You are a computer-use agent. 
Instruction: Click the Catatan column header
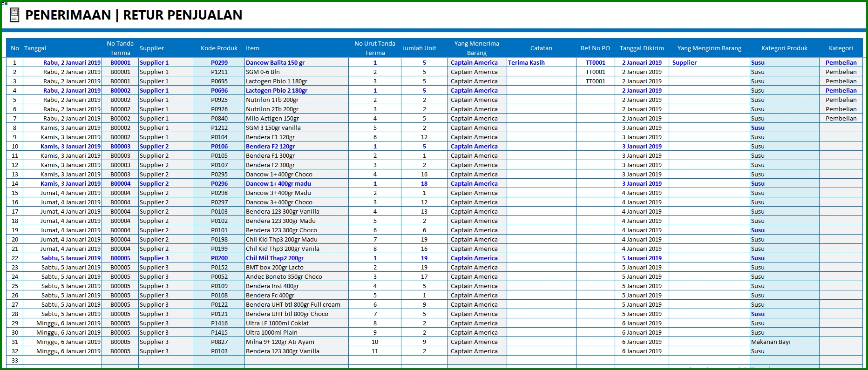541,48
